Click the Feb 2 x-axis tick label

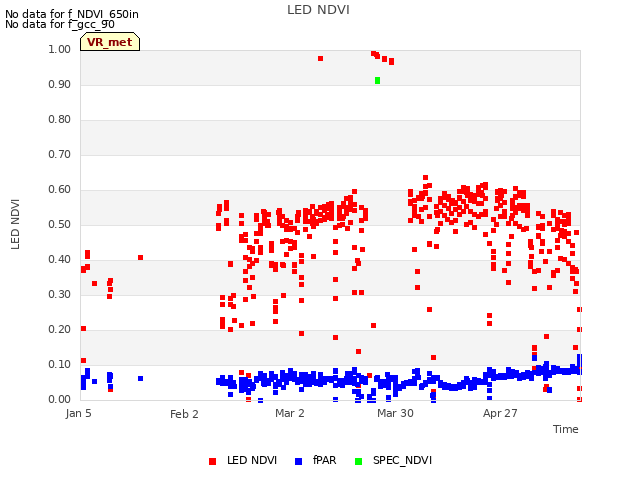point(184,414)
